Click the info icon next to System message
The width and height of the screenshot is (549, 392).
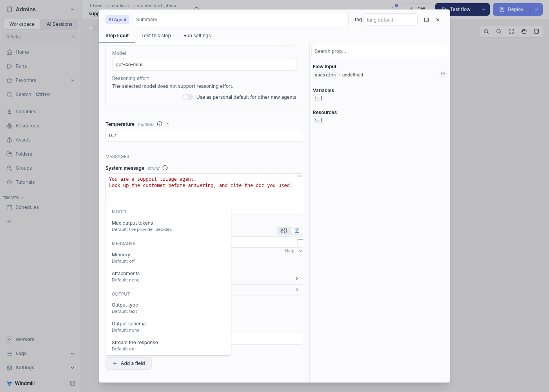click(x=165, y=168)
